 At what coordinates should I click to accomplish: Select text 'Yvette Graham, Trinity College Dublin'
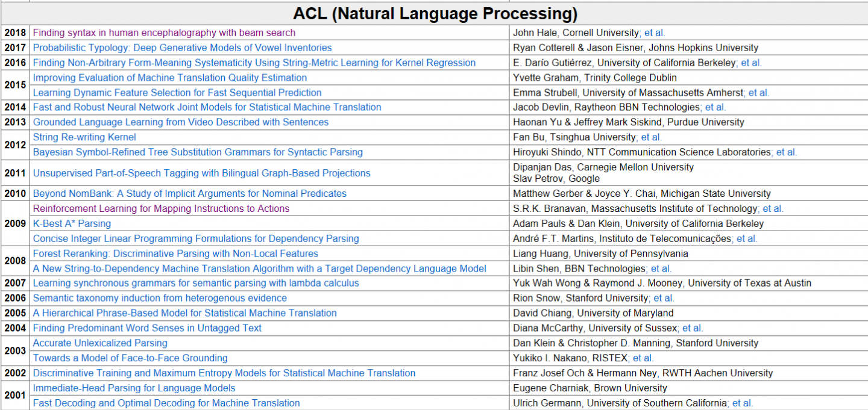595,78
